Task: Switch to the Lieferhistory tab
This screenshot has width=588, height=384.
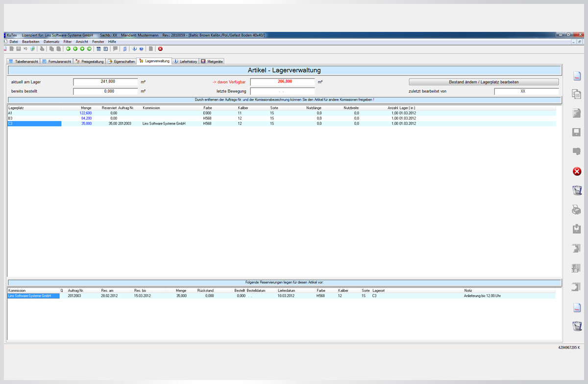Action: click(185, 62)
